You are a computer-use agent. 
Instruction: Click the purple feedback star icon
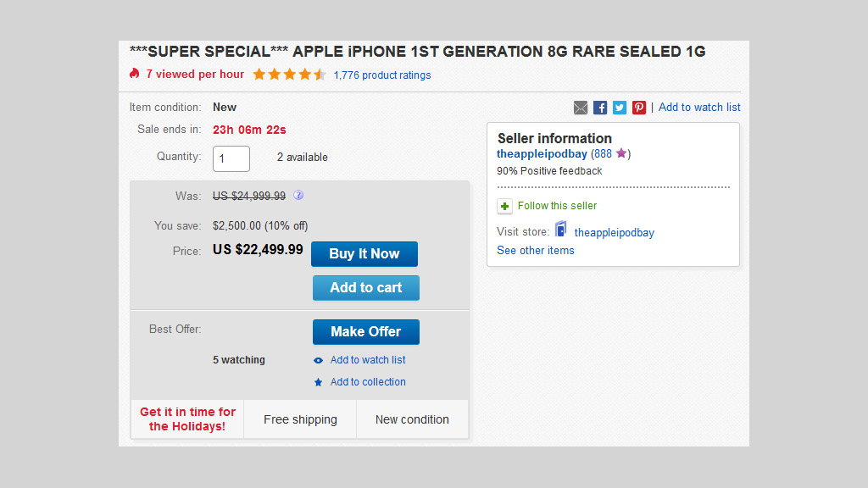click(x=621, y=153)
